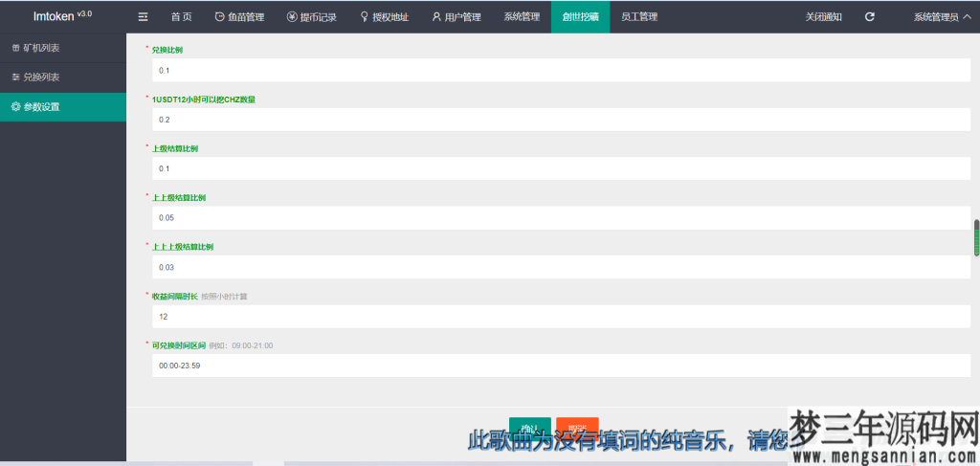Click the vertical scrollbar thumb
The width and height of the screenshot is (980, 466).
(976, 237)
